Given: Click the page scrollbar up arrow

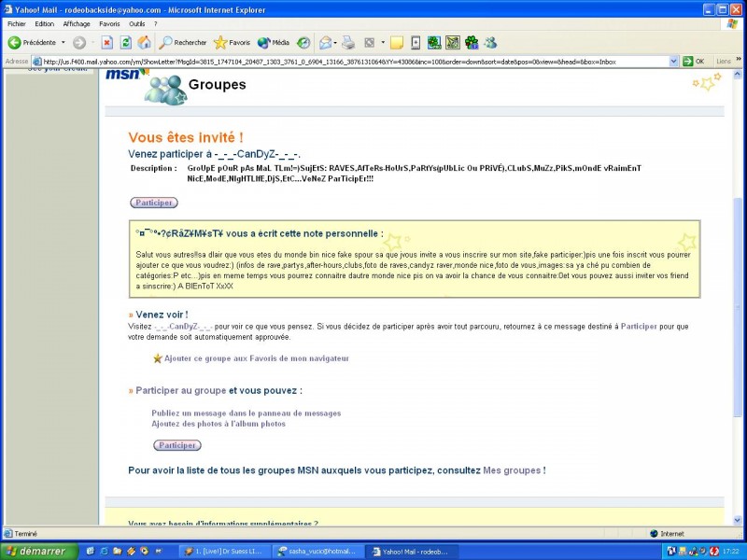Looking at the screenshot, I should pos(738,75).
